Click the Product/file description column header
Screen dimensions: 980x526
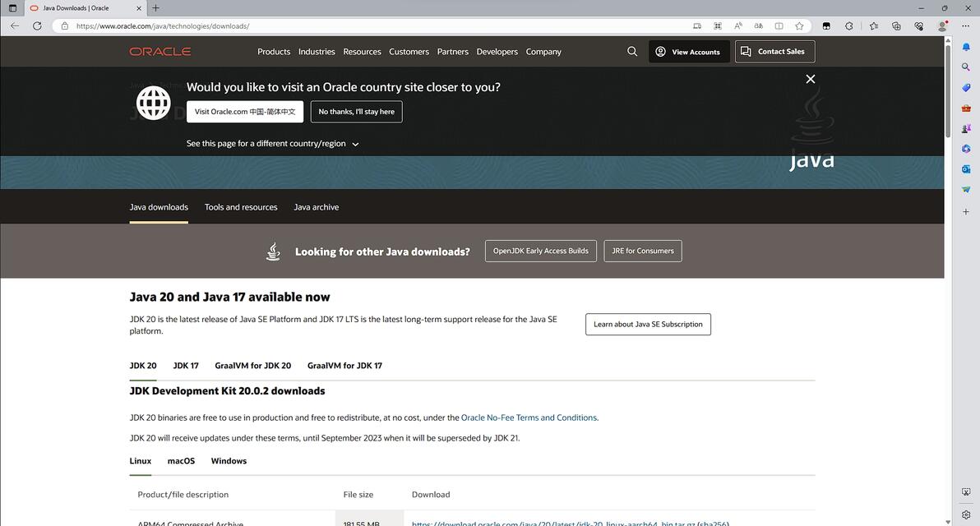183,494
